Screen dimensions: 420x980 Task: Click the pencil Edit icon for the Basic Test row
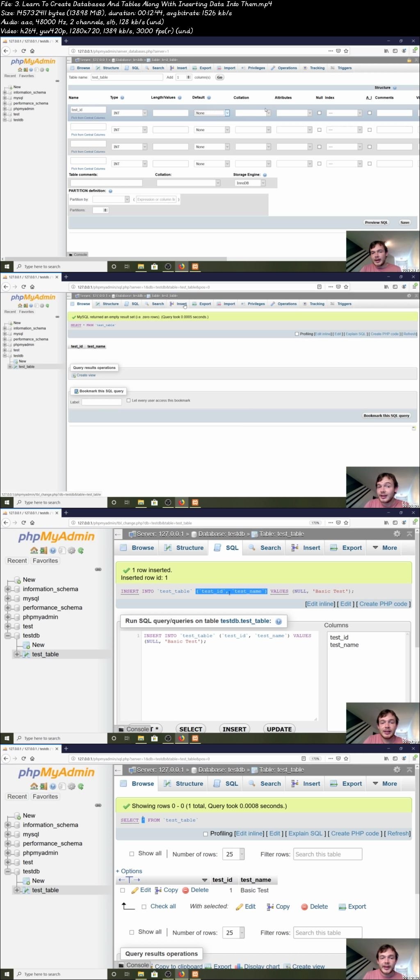135,890
